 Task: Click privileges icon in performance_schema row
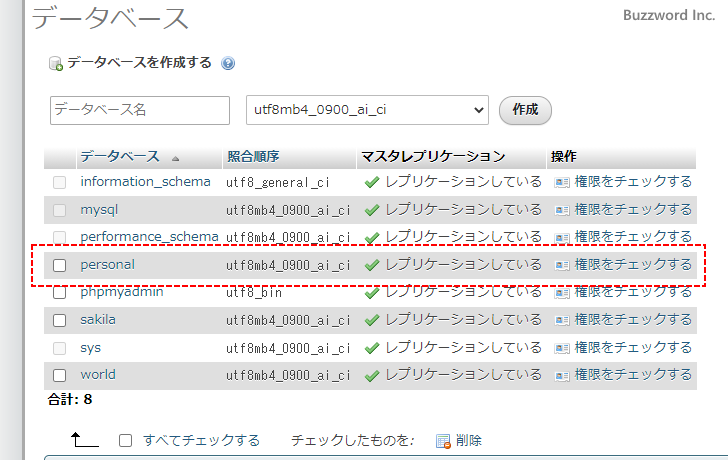pos(562,238)
